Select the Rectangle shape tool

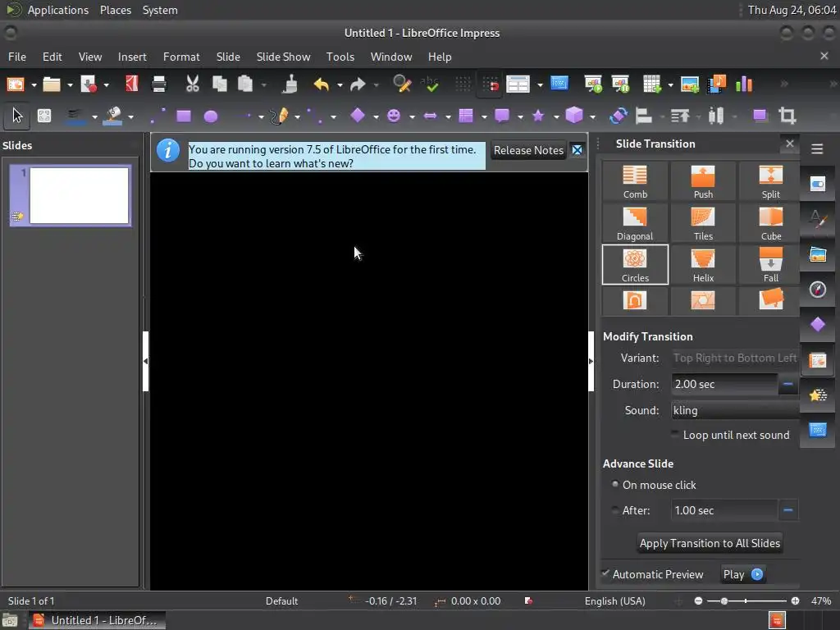(184, 116)
